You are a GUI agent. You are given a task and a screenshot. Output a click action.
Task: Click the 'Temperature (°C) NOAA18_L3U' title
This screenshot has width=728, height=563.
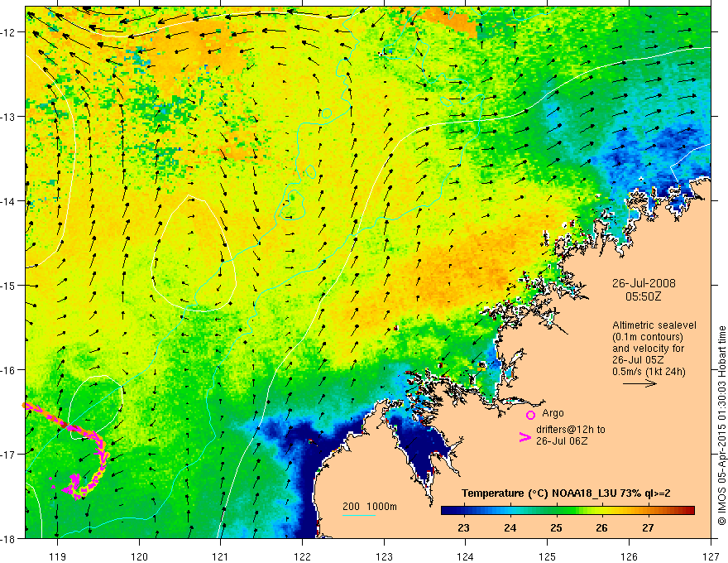539,493
